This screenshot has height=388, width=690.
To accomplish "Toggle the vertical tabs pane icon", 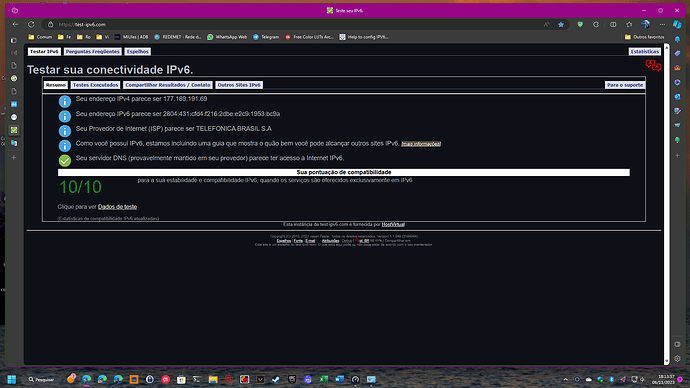I will 14,40.
